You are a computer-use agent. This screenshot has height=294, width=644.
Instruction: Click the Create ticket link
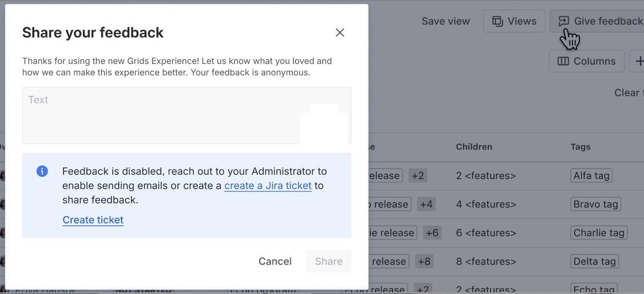pos(93,220)
